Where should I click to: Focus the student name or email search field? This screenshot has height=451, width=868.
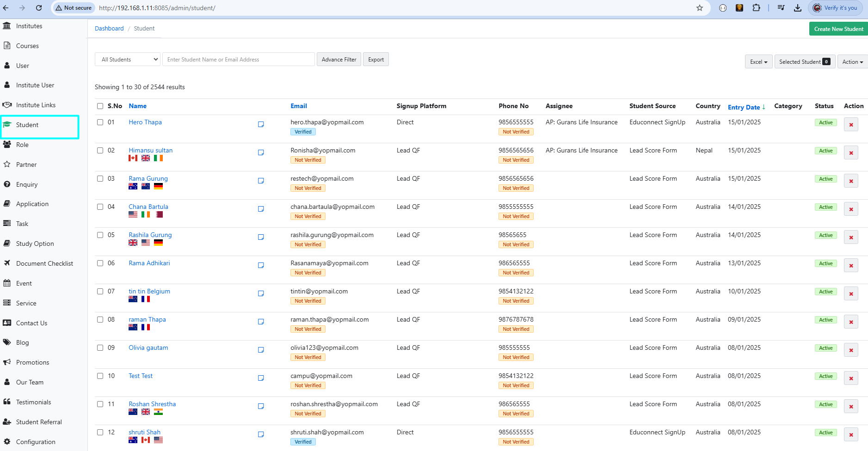[x=238, y=60]
